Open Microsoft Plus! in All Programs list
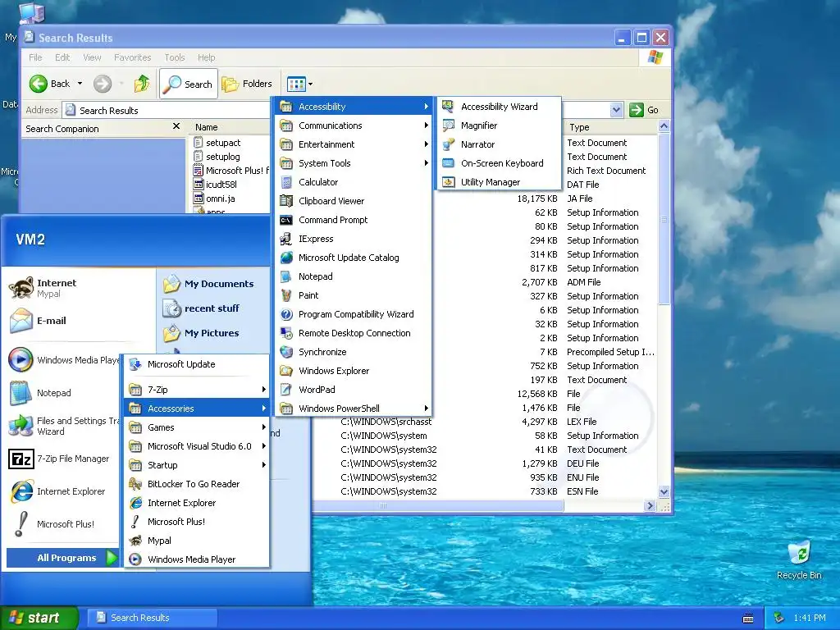This screenshot has width=840, height=630. coord(197,522)
